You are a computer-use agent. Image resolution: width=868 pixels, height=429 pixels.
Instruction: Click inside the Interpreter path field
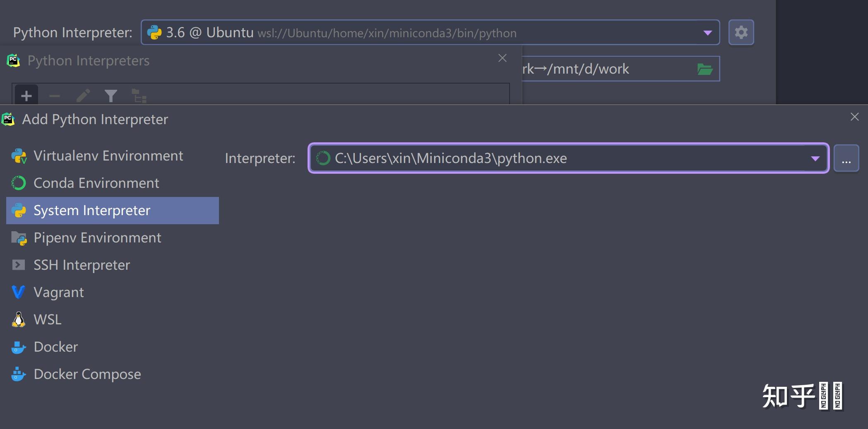[497, 158]
